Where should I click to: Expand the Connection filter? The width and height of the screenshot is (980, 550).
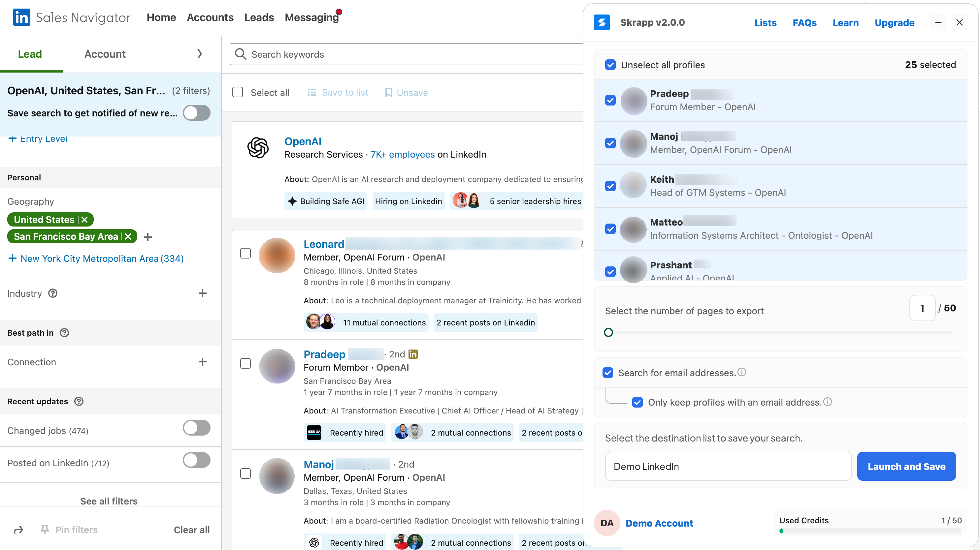coord(202,361)
